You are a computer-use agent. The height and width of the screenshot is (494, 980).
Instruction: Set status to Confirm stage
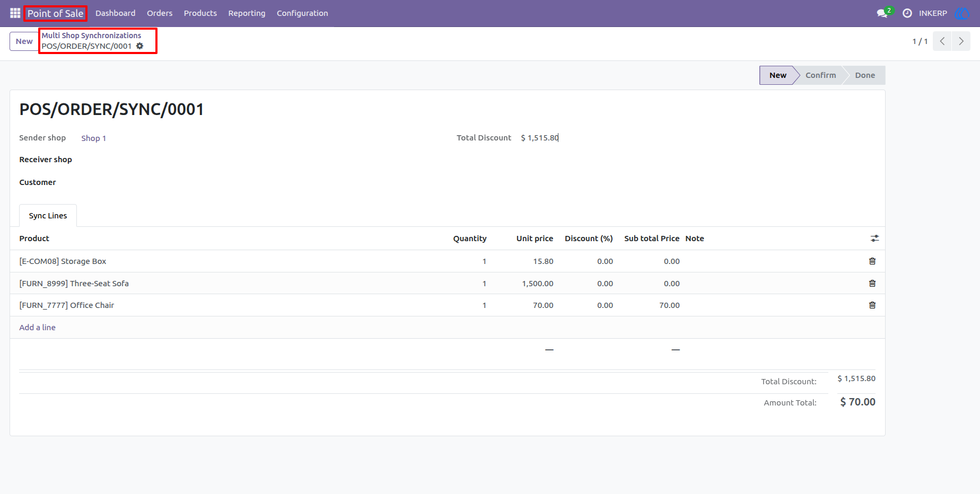tap(820, 75)
